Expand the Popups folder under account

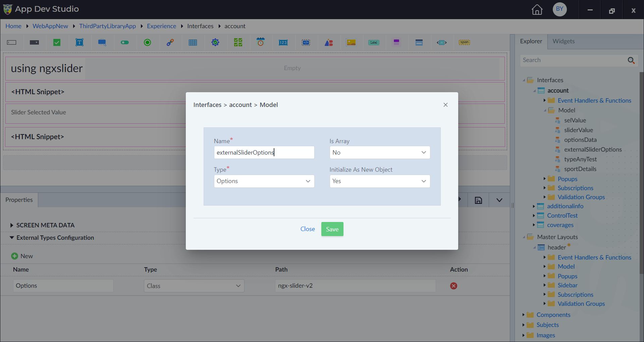(x=544, y=179)
